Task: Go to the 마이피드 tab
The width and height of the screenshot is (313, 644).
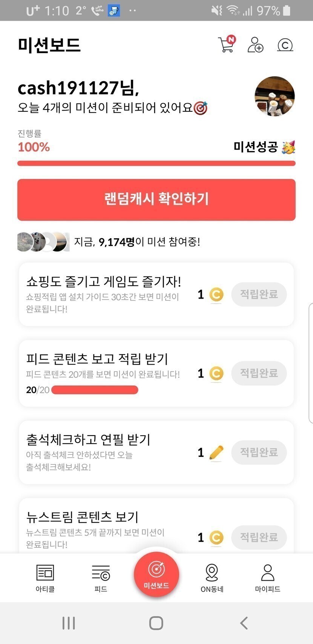Action: click(267, 578)
